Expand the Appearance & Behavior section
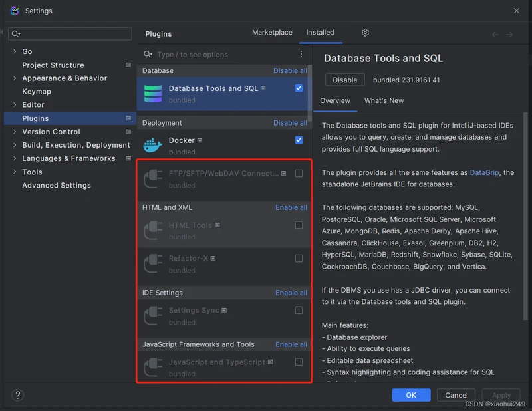Image resolution: width=532 pixels, height=411 pixels. coord(15,78)
